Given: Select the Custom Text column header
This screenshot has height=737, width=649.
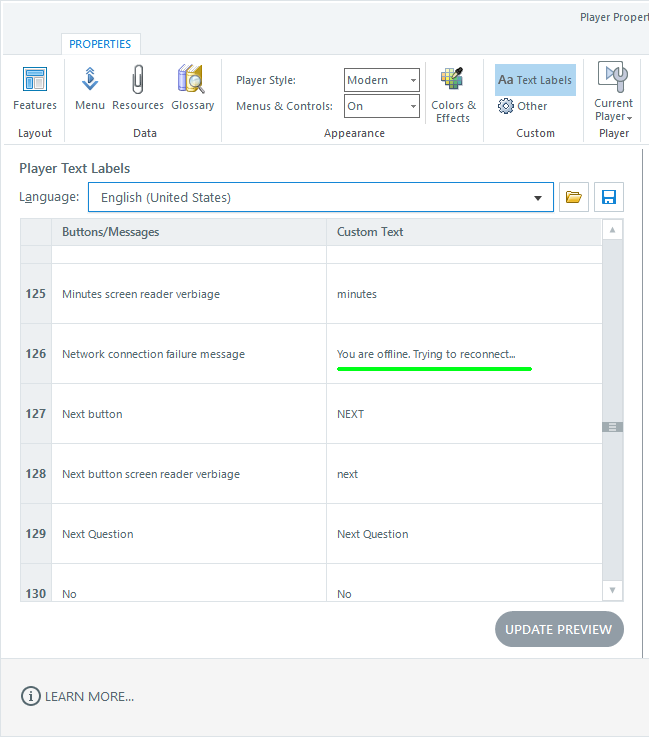Looking at the screenshot, I should 464,232.
